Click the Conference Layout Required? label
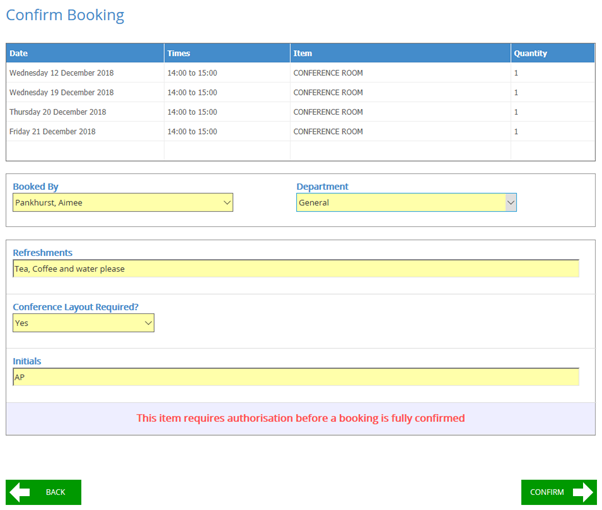This screenshot has width=602, height=510. 76,307
